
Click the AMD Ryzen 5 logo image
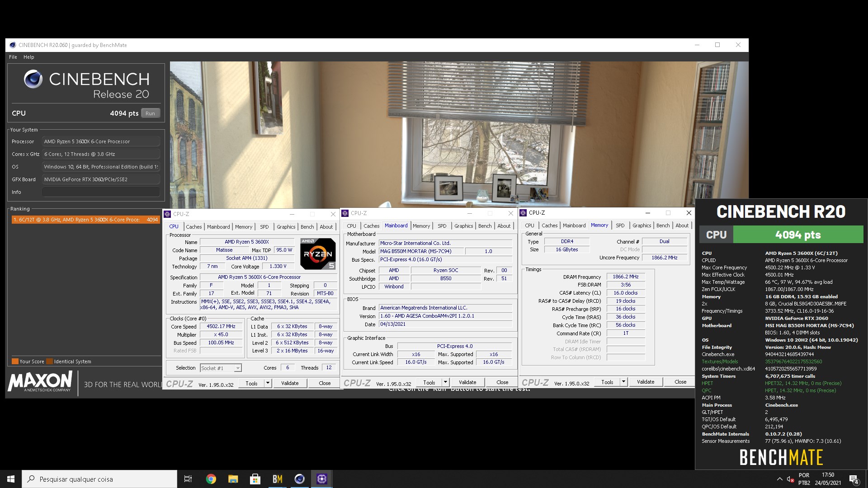click(318, 253)
